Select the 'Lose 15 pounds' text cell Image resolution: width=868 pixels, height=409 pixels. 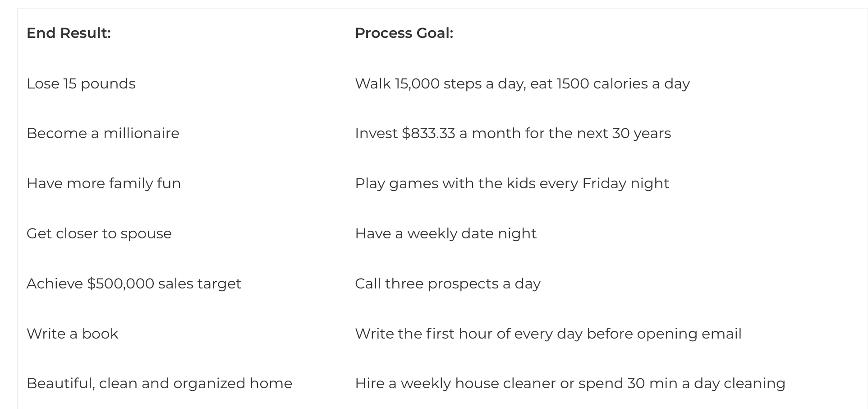(81, 84)
